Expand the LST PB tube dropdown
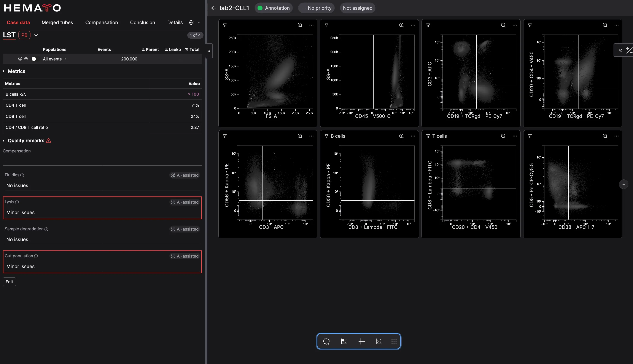This screenshot has width=633, height=364. pyautogui.click(x=36, y=35)
